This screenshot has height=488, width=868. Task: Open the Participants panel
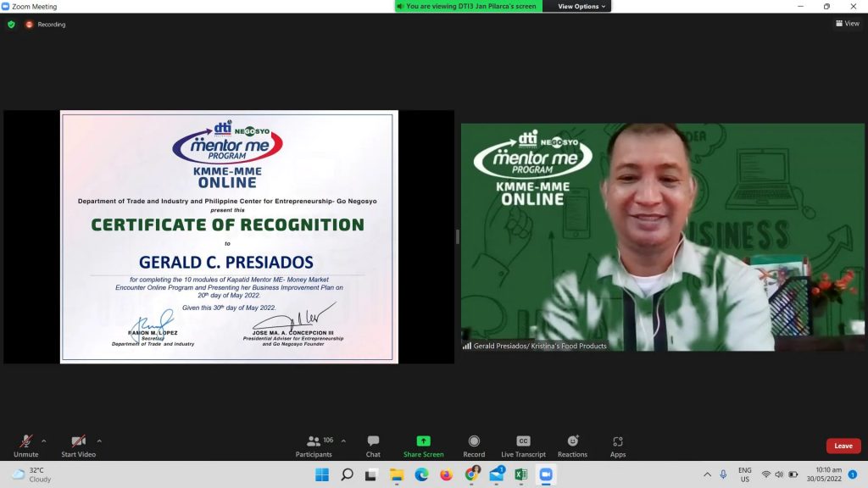click(314, 446)
